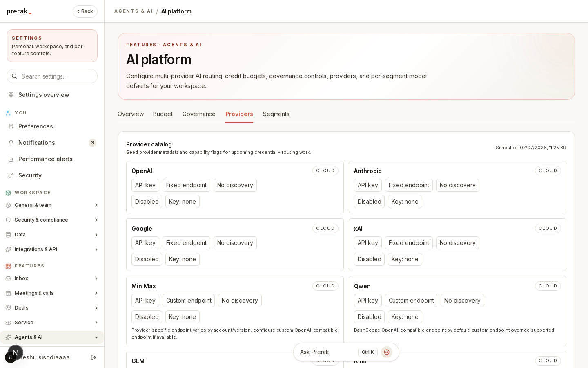Screen dimensions: 588x368
Task: Click the General & team cube icon
Action: 8,205
